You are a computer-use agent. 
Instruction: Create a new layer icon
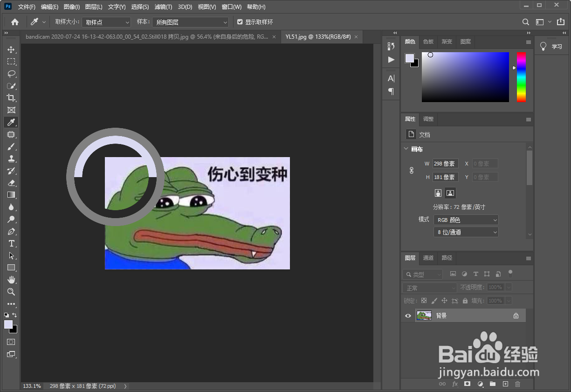[x=505, y=384]
